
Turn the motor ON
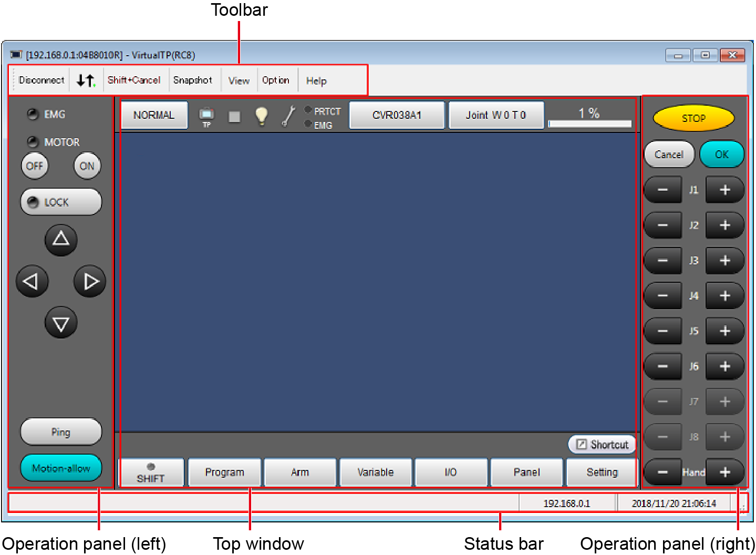click(x=87, y=166)
